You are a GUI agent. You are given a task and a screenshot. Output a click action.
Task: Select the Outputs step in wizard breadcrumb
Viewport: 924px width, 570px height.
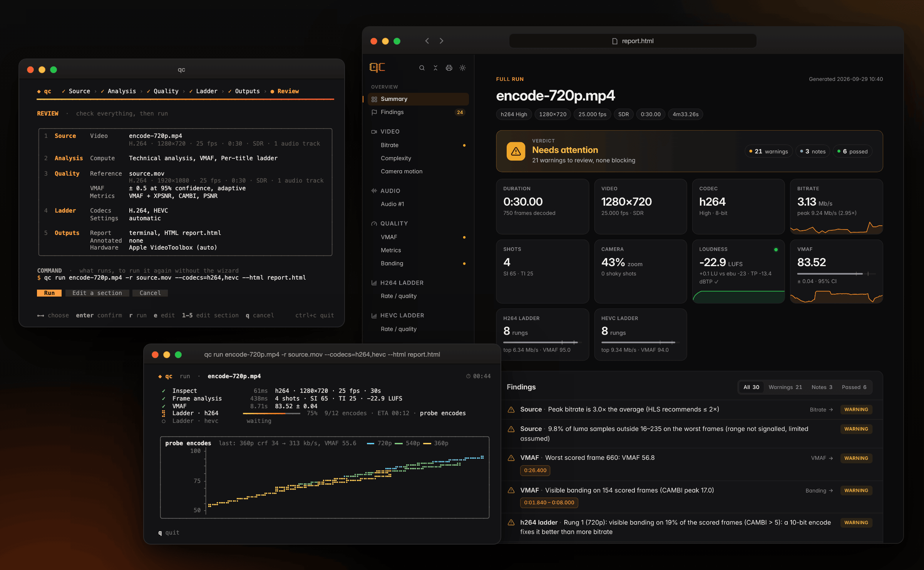coord(244,91)
